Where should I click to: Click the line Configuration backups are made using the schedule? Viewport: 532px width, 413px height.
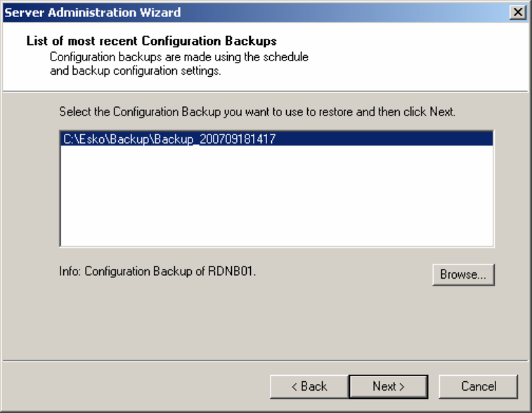coord(179,56)
